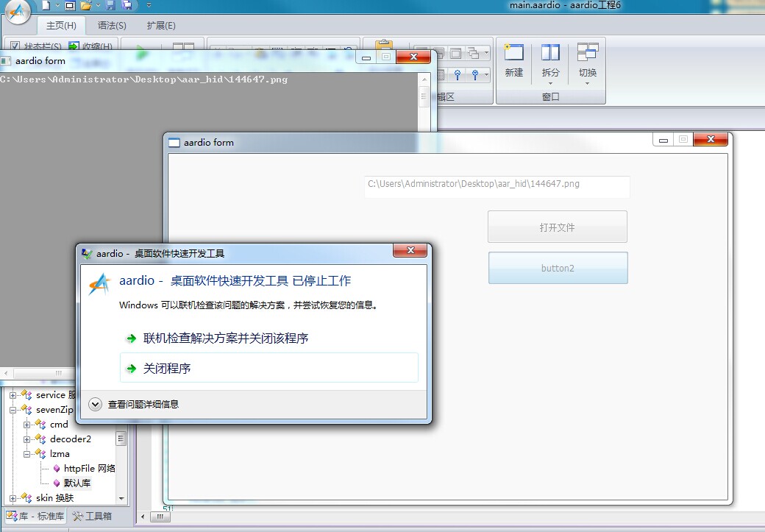Click the editor horizontal scrollbar left arrow
The width and height of the screenshot is (765, 532).
pyautogui.click(x=143, y=517)
